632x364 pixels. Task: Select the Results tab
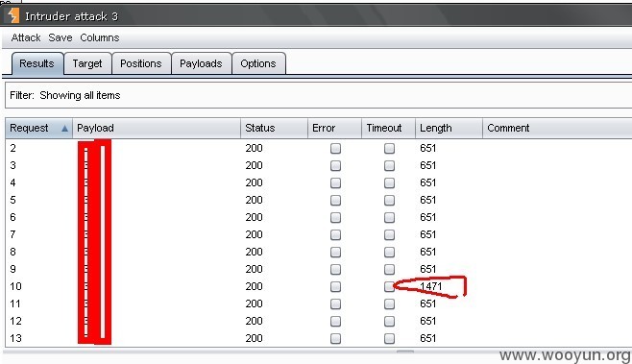click(x=37, y=63)
